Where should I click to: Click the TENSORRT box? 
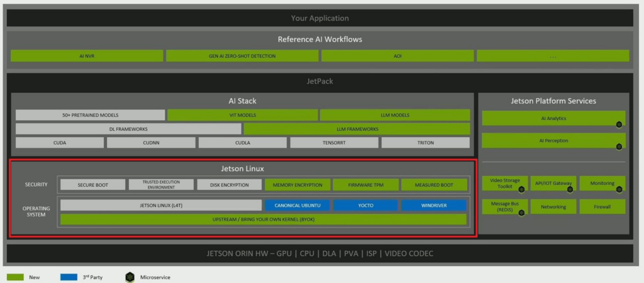tap(335, 143)
